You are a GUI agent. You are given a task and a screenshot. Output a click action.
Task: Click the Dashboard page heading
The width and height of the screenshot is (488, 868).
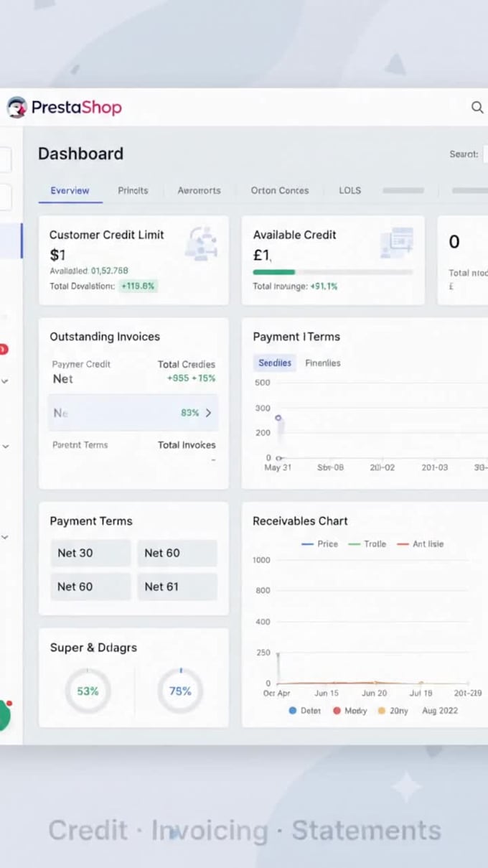(x=80, y=154)
